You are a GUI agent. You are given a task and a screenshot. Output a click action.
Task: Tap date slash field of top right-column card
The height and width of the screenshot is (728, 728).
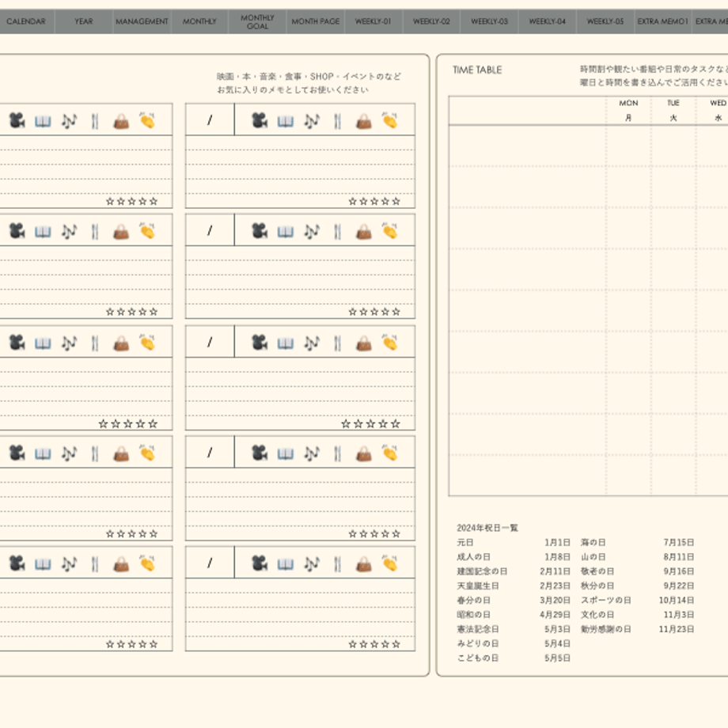click(x=210, y=119)
